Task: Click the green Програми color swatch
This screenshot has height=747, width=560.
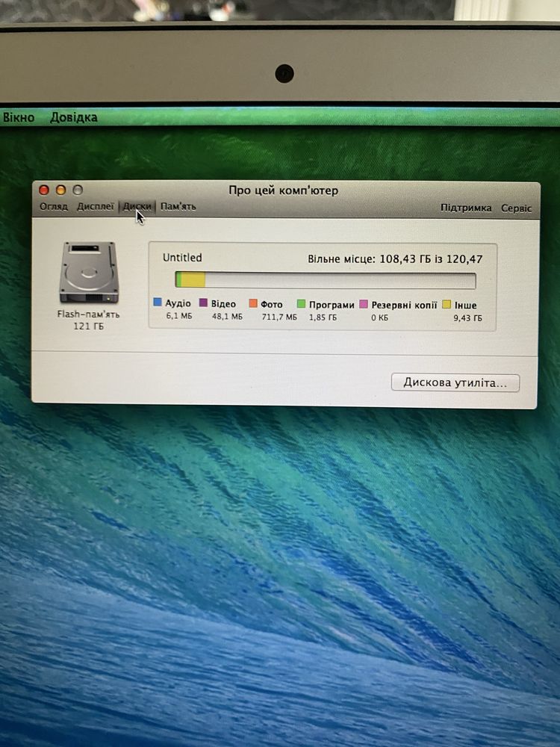Action: [301, 303]
